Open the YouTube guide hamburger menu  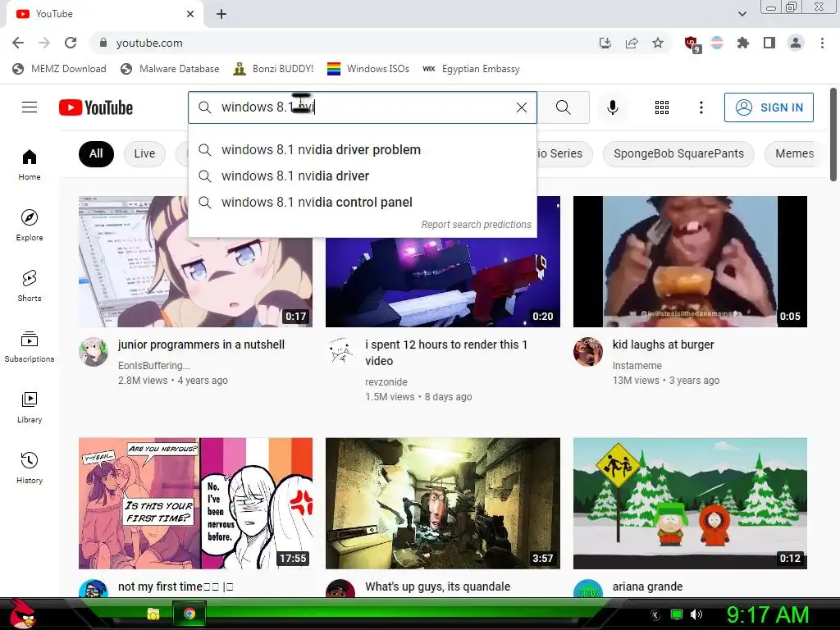pos(30,107)
